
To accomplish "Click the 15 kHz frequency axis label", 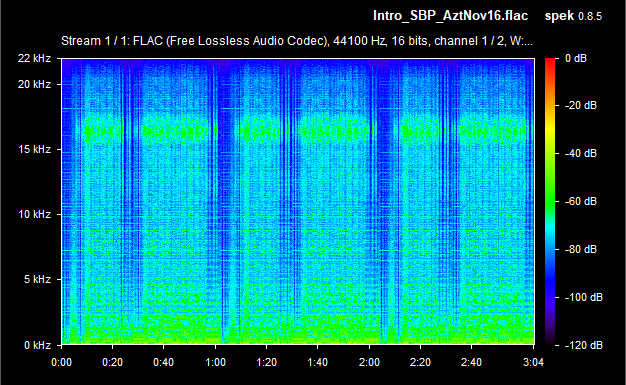I will pyautogui.click(x=34, y=149).
